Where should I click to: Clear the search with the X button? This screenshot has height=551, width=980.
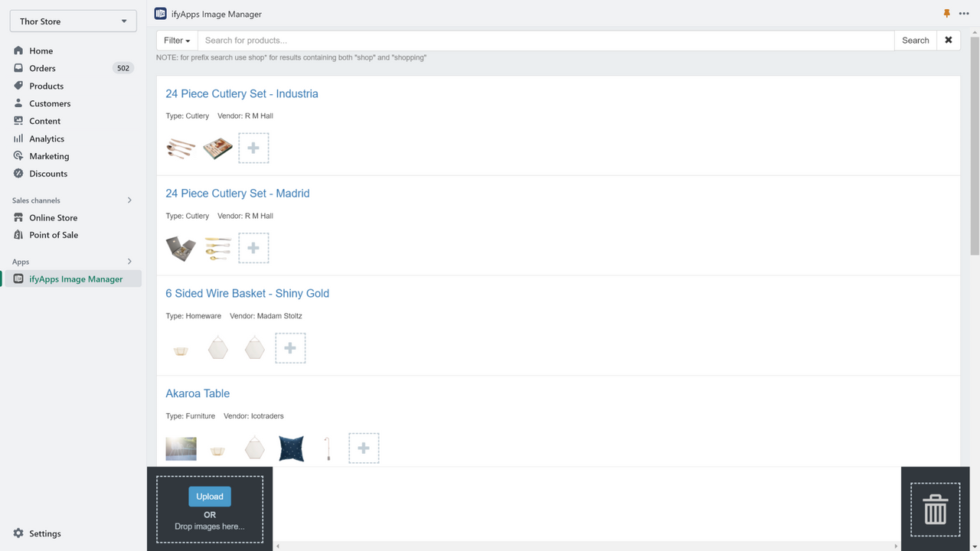tap(949, 40)
